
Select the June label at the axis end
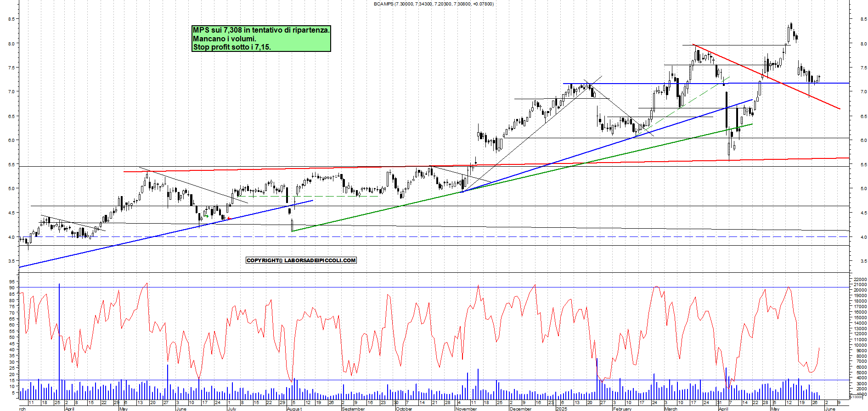coord(830,409)
